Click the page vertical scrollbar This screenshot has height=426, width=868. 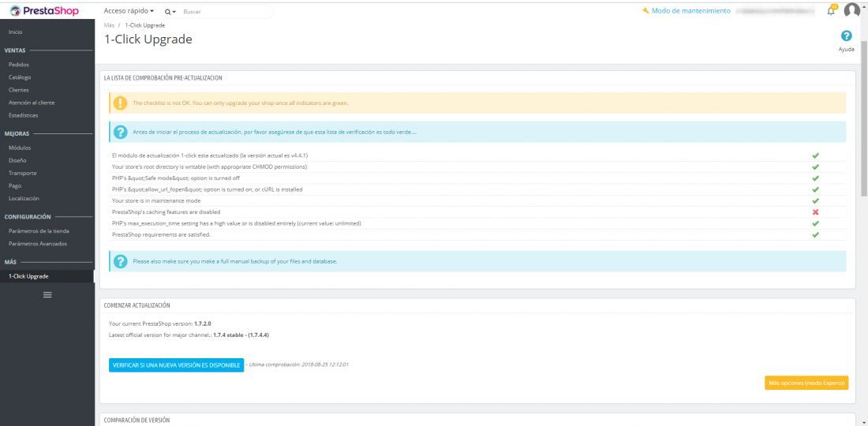point(864,119)
